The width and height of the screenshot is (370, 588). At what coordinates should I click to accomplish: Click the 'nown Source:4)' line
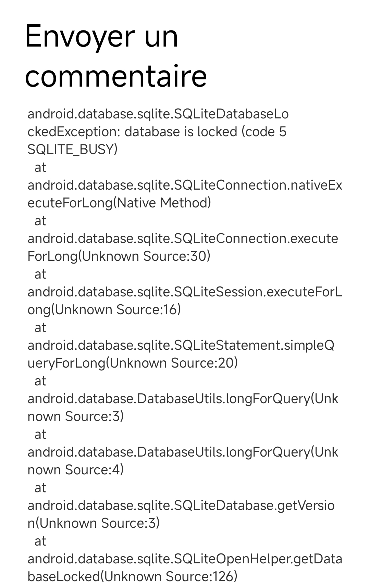pos(75,470)
